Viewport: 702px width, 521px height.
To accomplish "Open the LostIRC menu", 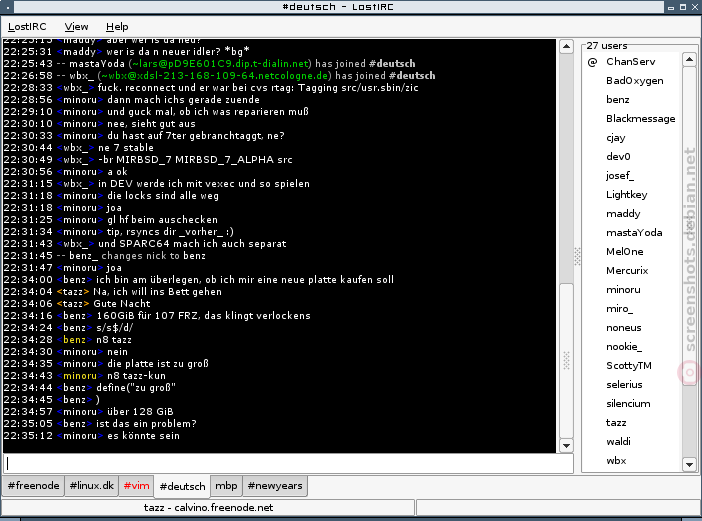I will tap(27, 27).
